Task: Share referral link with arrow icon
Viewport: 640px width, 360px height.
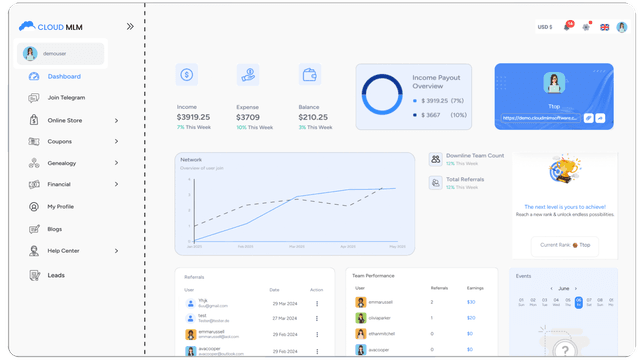Action: [600, 118]
